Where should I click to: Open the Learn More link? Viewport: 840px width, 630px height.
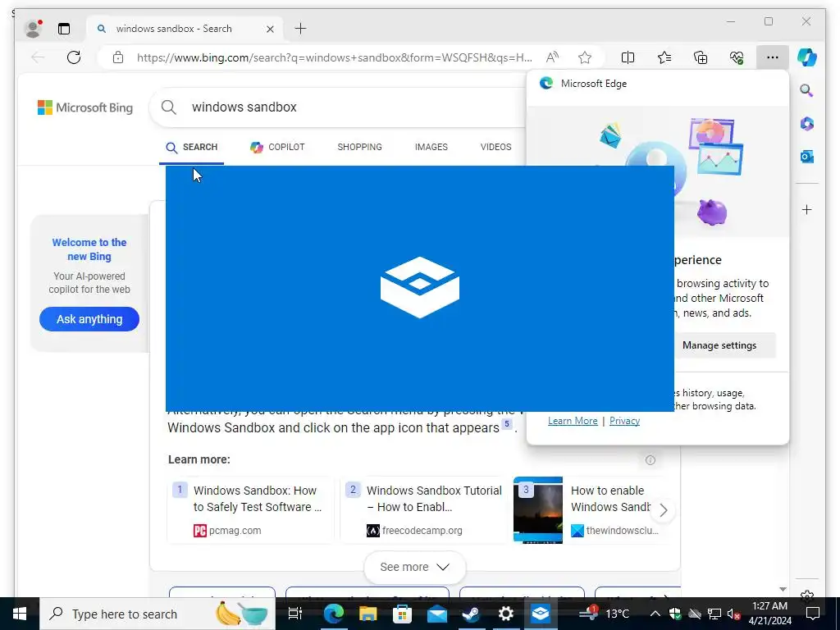573,421
